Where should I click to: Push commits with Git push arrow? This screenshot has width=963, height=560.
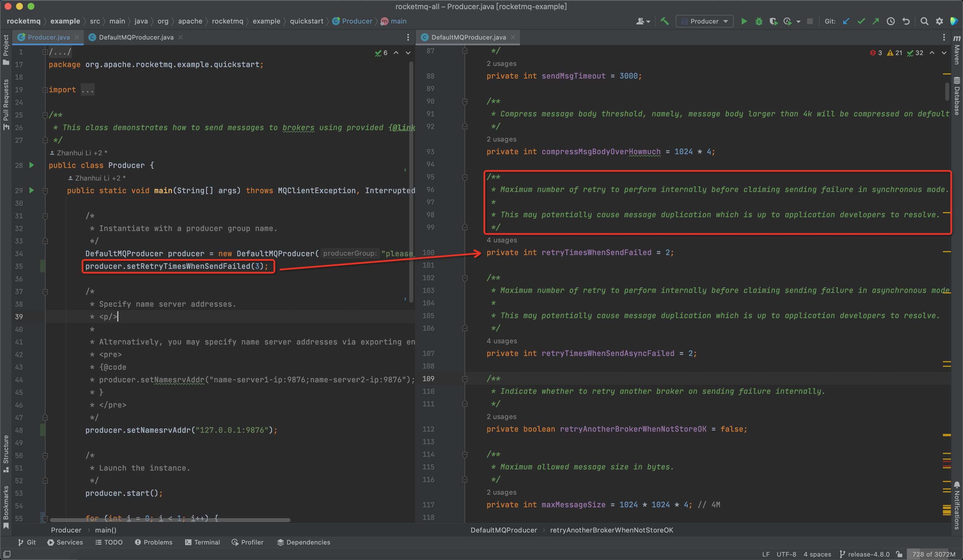point(876,21)
